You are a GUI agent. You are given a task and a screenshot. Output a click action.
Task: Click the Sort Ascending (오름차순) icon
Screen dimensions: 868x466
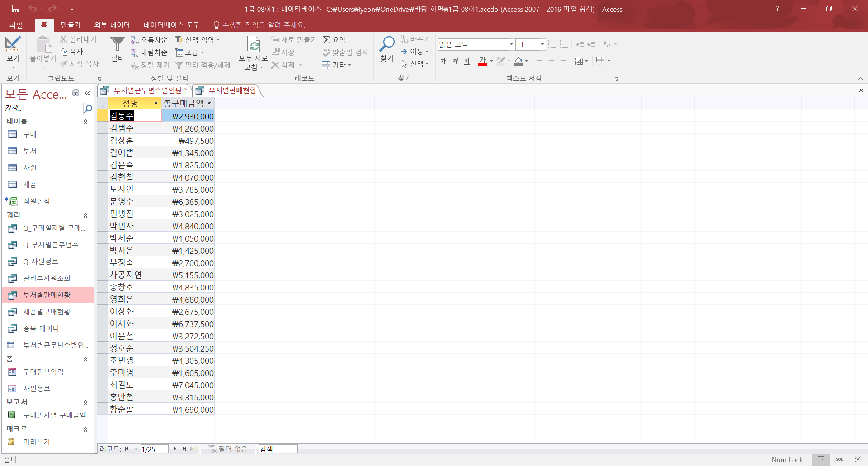pyautogui.click(x=134, y=40)
